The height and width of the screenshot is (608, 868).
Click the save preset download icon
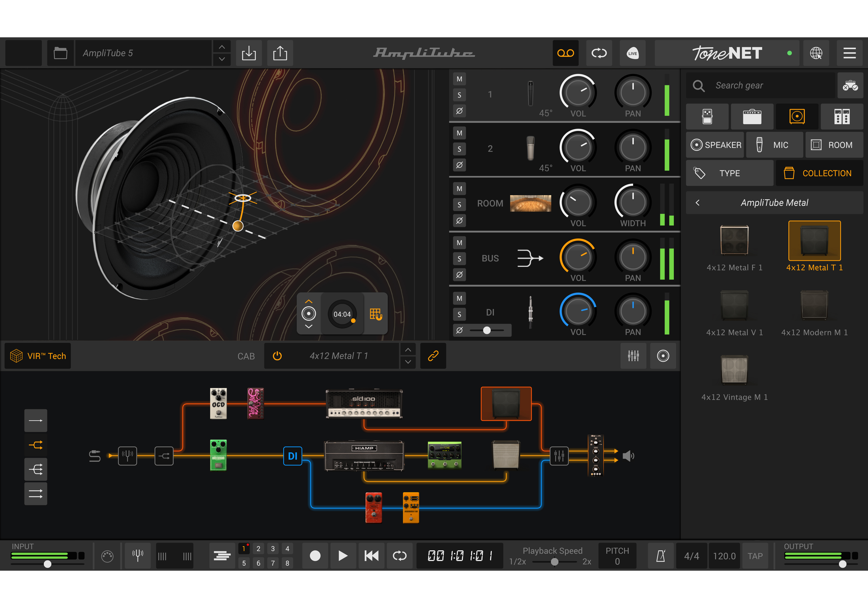click(249, 53)
